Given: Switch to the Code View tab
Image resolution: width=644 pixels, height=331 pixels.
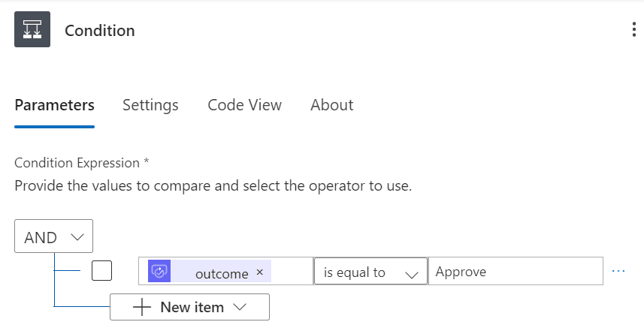Looking at the screenshot, I should point(244,105).
